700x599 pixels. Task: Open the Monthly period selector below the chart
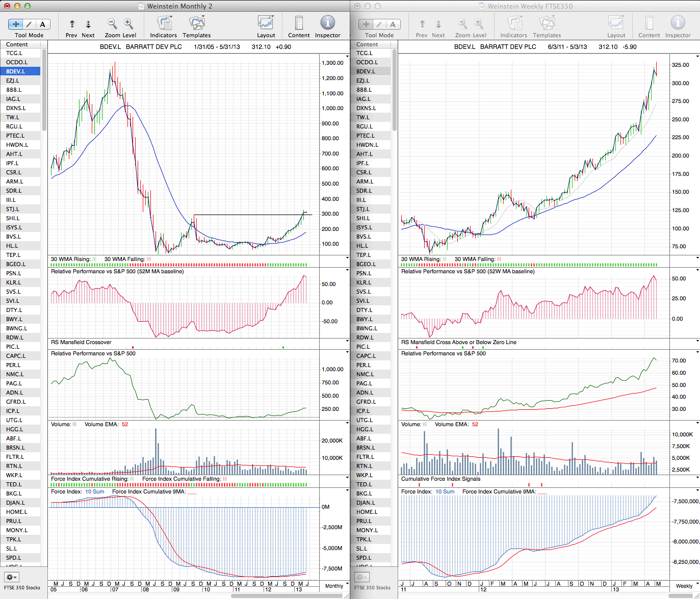pyautogui.click(x=334, y=586)
